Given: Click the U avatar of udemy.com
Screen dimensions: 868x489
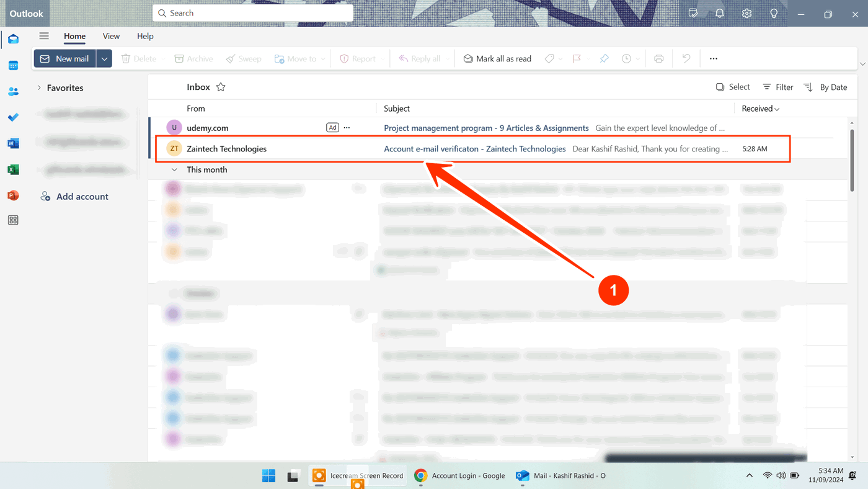Looking at the screenshot, I should pyautogui.click(x=174, y=128).
